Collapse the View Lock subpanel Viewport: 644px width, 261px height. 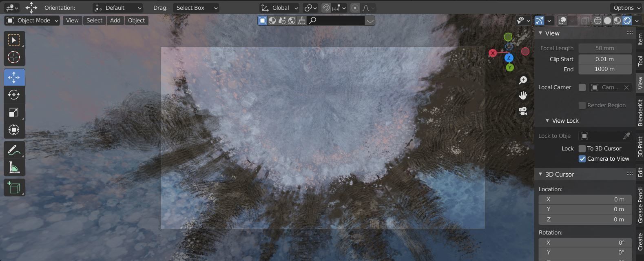pyautogui.click(x=547, y=121)
